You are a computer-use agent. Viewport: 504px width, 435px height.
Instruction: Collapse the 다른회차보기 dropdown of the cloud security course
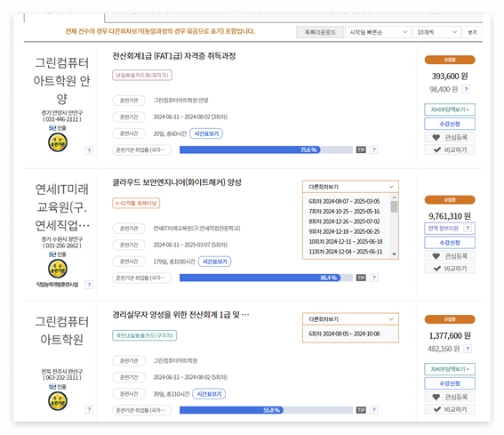[350, 187]
